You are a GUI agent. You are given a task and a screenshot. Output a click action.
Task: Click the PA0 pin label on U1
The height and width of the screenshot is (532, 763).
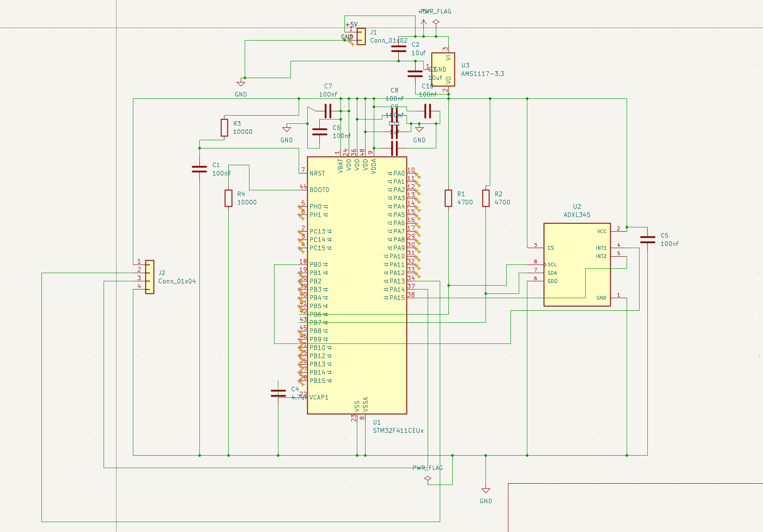pyautogui.click(x=399, y=173)
